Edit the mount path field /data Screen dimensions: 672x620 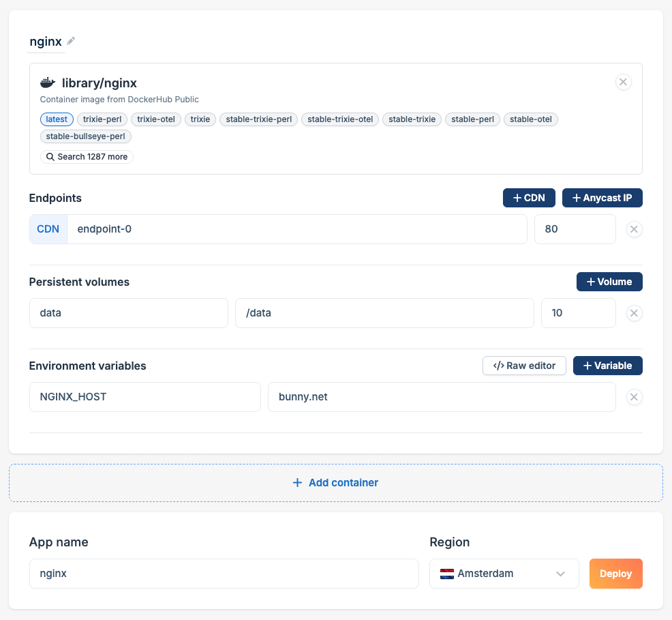(x=384, y=314)
